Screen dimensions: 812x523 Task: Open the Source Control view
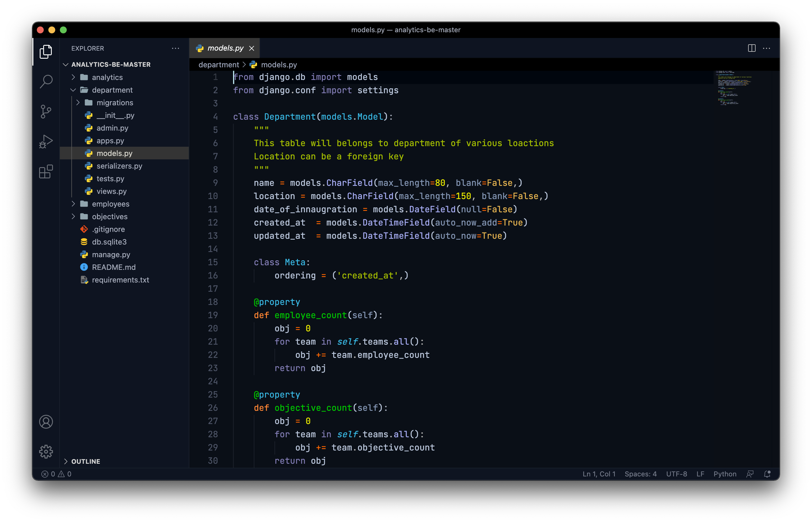pos(46,111)
